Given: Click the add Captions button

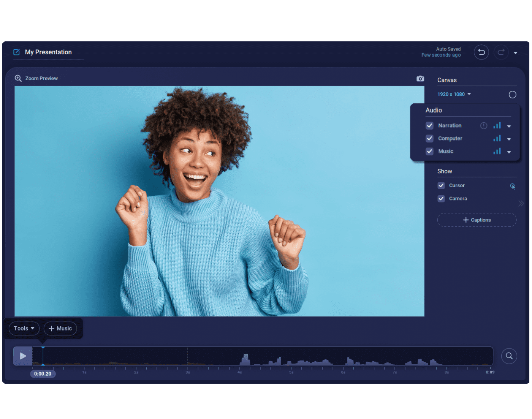Looking at the screenshot, I should click(x=477, y=220).
